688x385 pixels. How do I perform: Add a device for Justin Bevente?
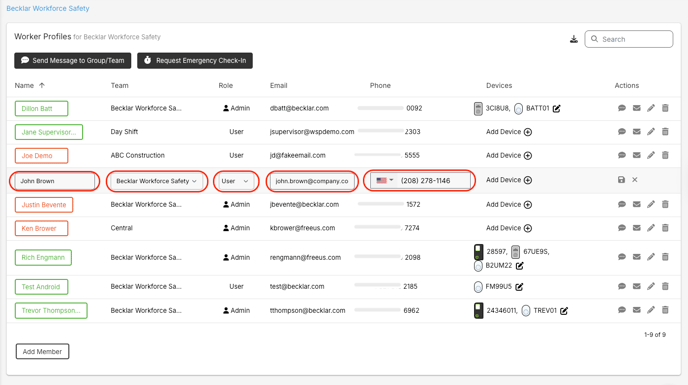[x=509, y=205]
